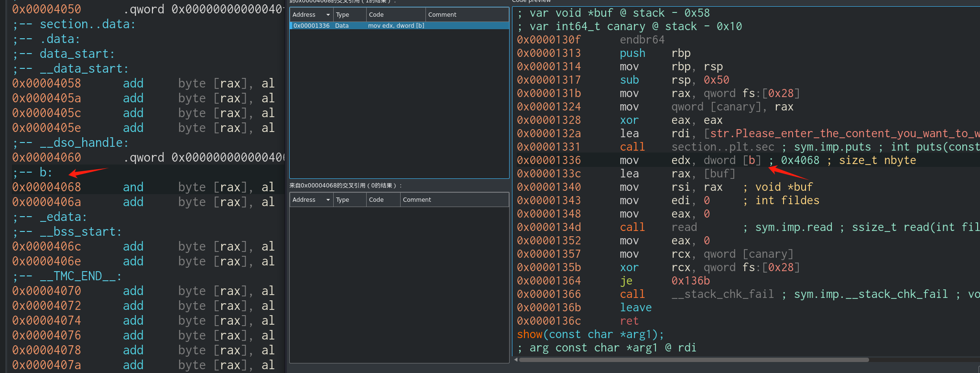
Task: Click 'arg const char *arg1 @ rdi' line
Action: point(607,348)
